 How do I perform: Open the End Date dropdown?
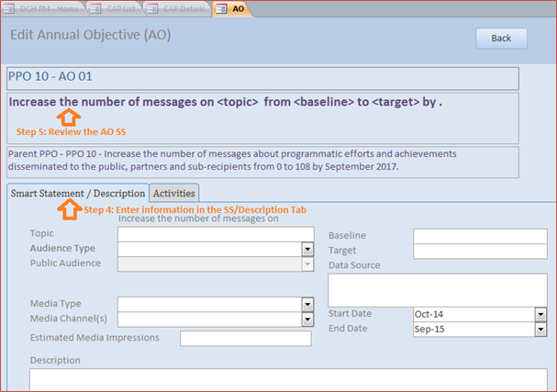(x=540, y=329)
